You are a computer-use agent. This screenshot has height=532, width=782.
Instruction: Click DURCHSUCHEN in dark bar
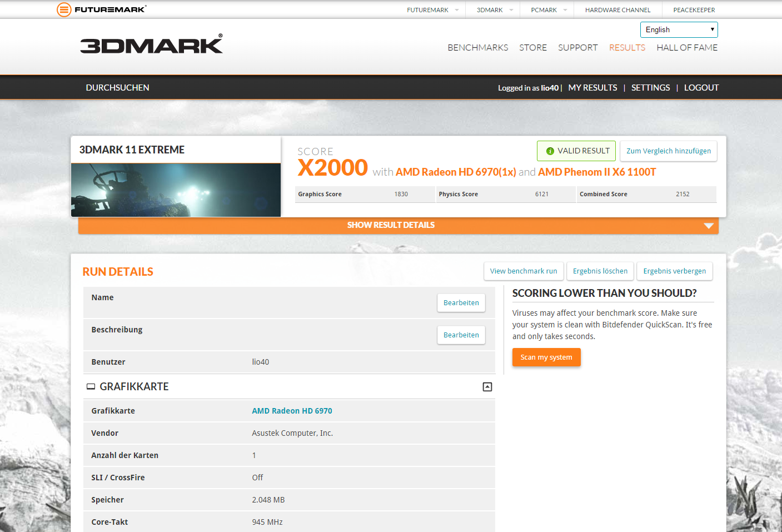click(x=117, y=88)
